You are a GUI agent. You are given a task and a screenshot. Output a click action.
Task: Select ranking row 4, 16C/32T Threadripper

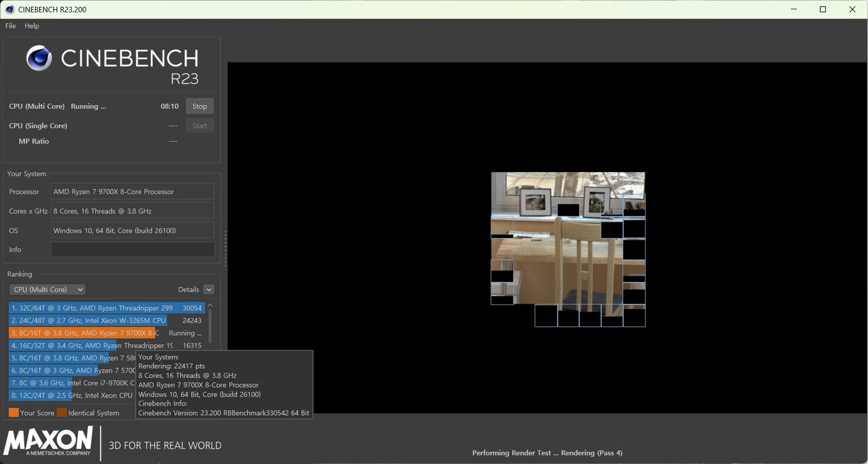click(x=106, y=345)
